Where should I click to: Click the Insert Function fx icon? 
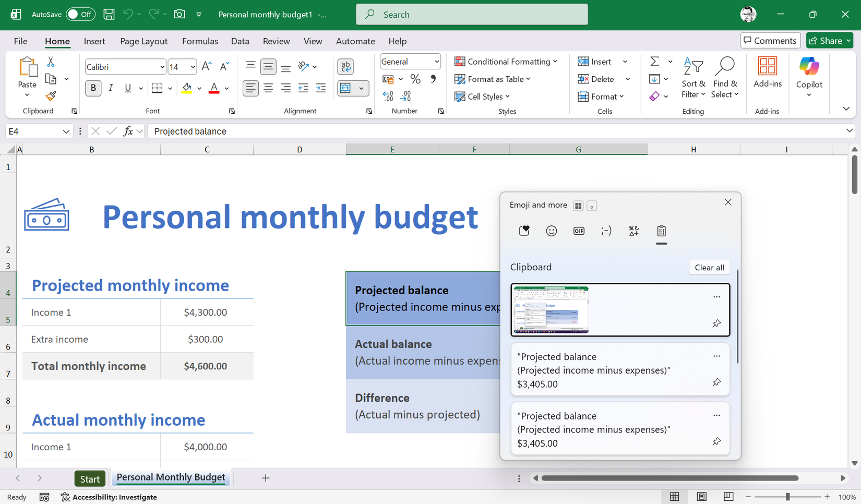coord(128,131)
